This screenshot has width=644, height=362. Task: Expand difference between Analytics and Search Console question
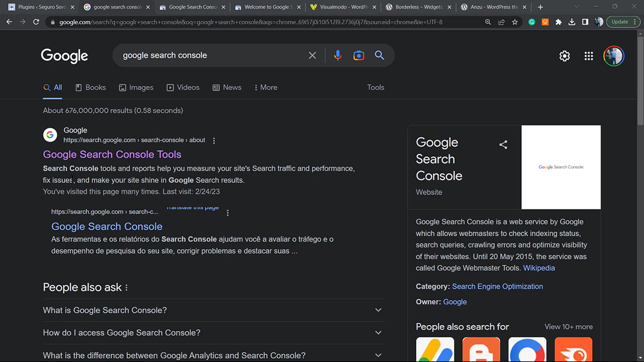click(214, 355)
